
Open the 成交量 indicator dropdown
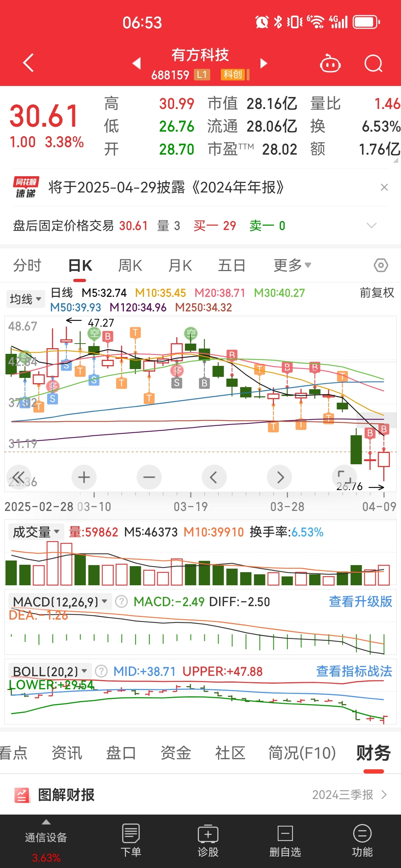pyautogui.click(x=36, y=532)
